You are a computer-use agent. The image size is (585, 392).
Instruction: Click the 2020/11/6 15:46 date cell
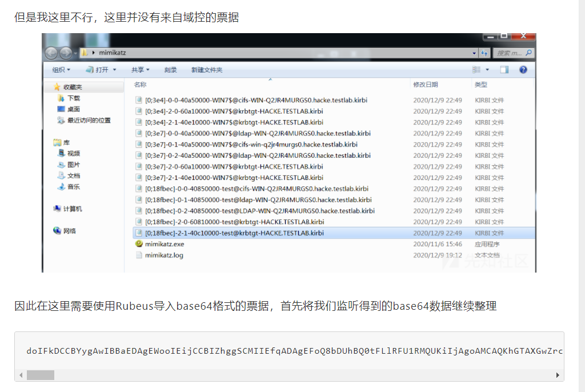tap(437, 244)
